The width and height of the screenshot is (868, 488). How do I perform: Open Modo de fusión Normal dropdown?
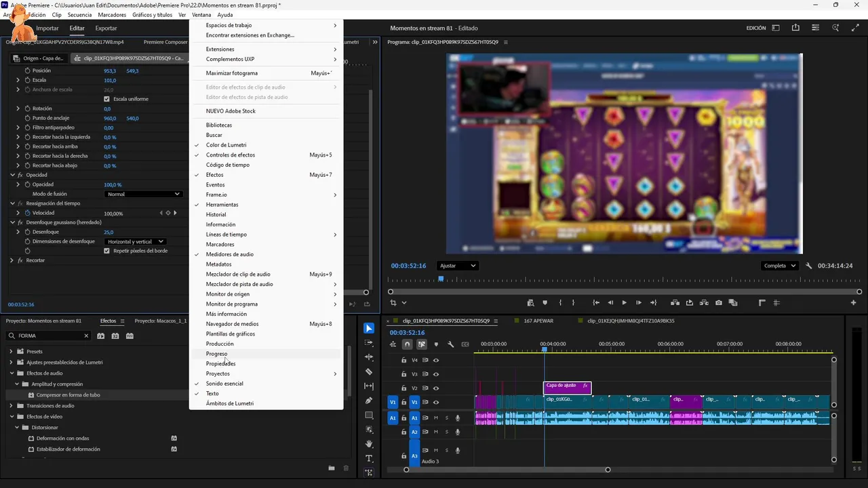[x=144, y=194]
